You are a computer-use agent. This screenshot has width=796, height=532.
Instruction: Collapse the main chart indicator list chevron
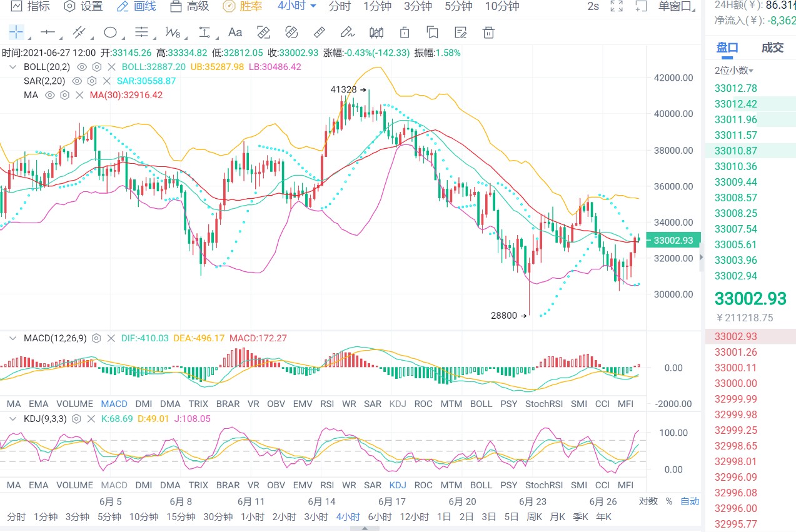click(13, 67)
